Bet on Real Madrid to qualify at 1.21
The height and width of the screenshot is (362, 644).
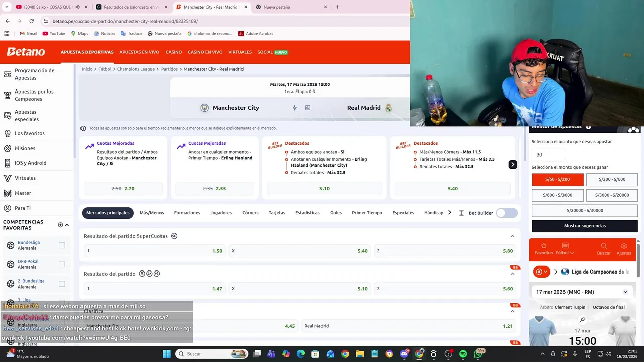[409, 326]
